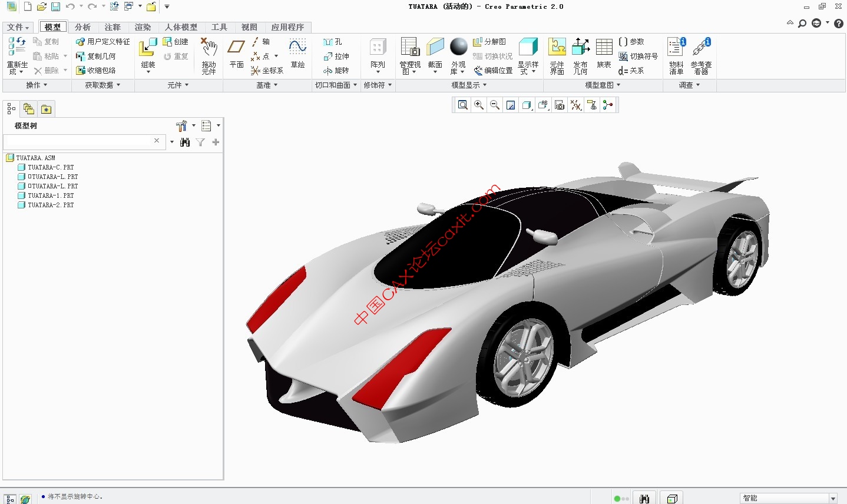Select TUATARA-2.PRT in model tree

coord(46,205)
